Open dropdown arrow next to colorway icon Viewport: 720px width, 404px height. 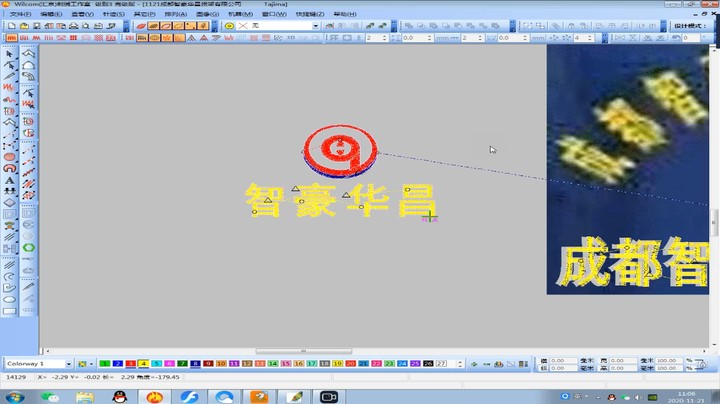click(x=91, y=364)
